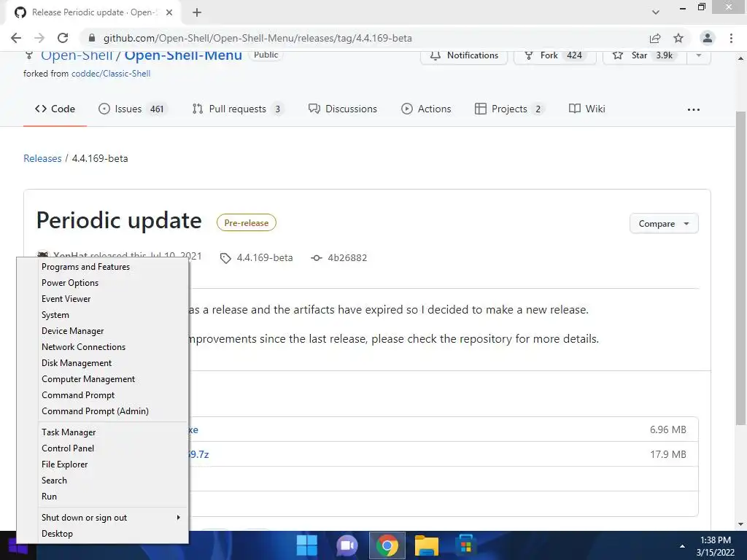Open the Open-Shell-Menu repository link
Image resolution: width=747 pixels, height=560 pixels.
[183, 55]
